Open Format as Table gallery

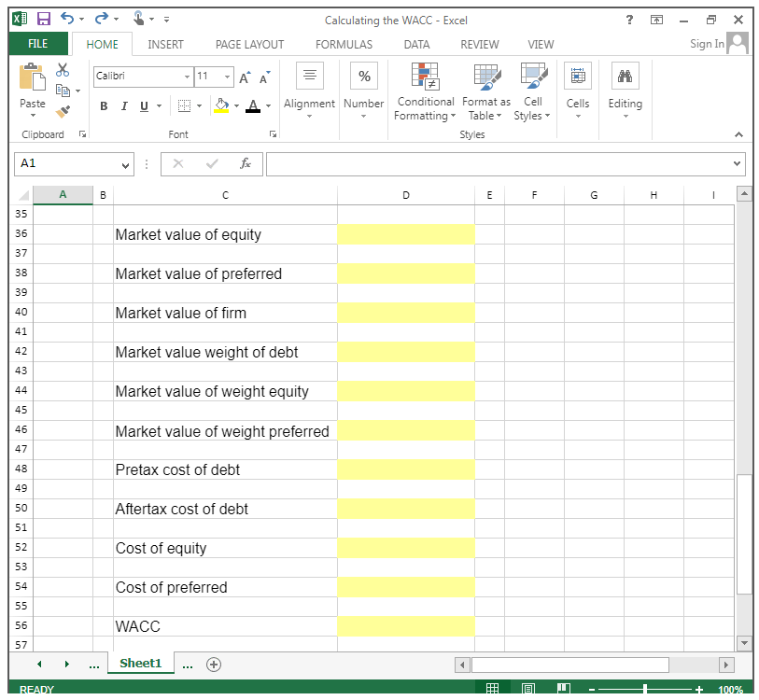(486, 92)
